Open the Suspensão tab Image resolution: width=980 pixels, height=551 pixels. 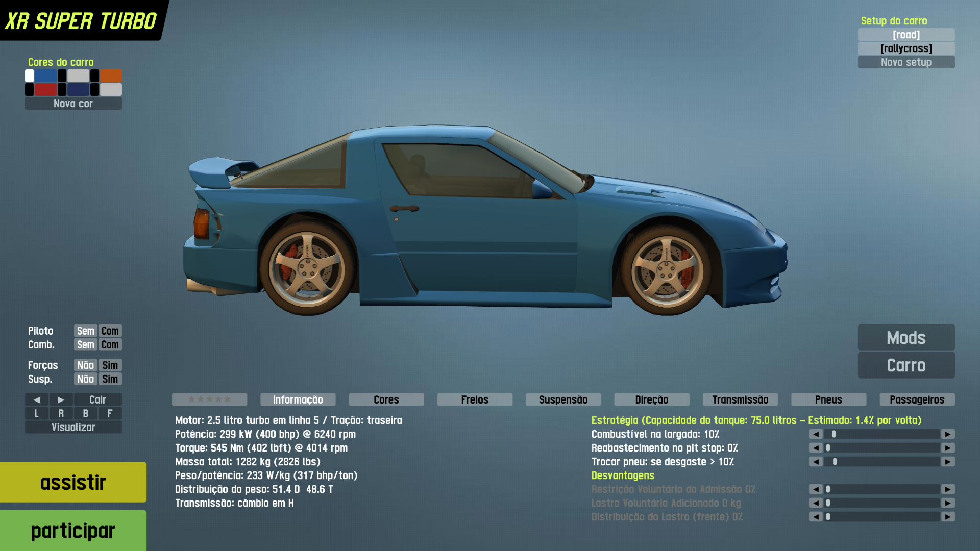563,399
